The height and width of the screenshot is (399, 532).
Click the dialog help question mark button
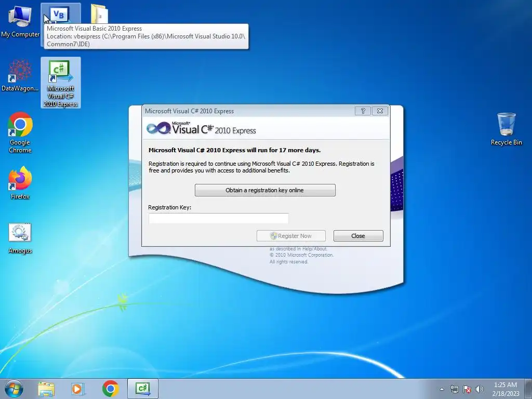click(x=363, y=111)
